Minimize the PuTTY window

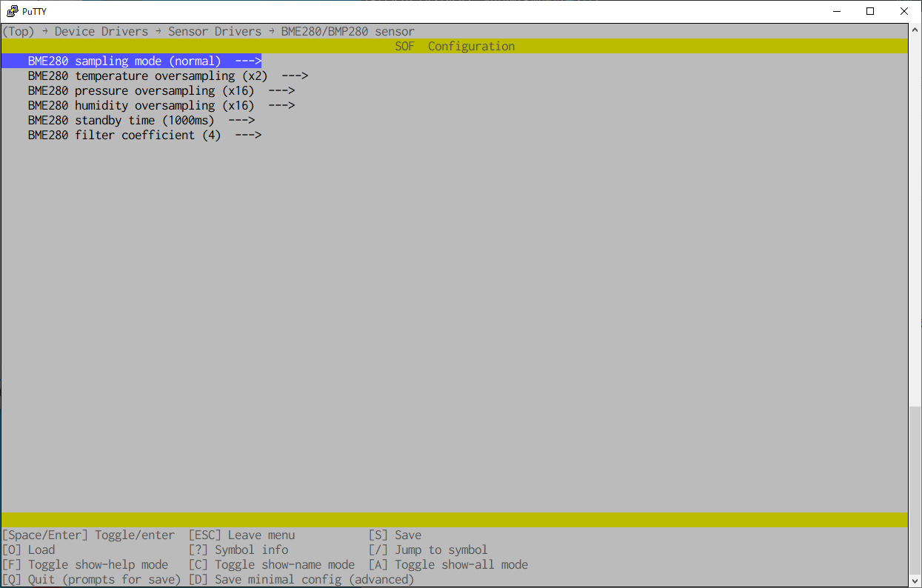836,11
